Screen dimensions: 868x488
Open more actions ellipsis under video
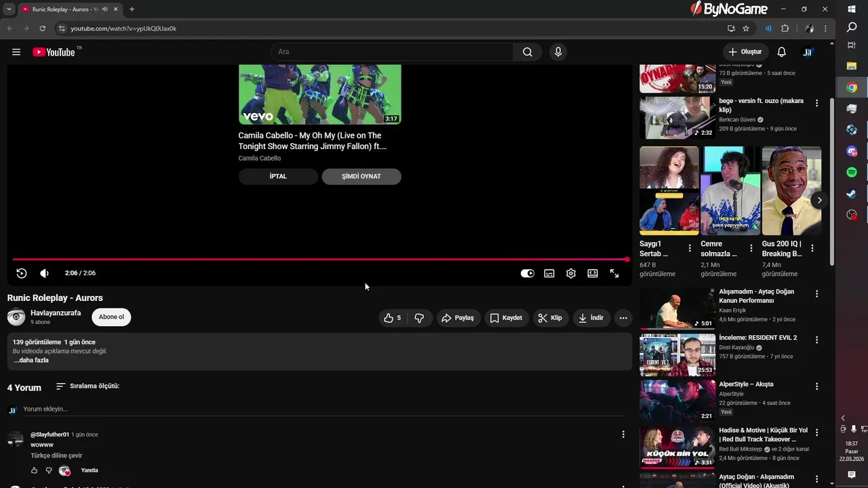coord(623,318)
